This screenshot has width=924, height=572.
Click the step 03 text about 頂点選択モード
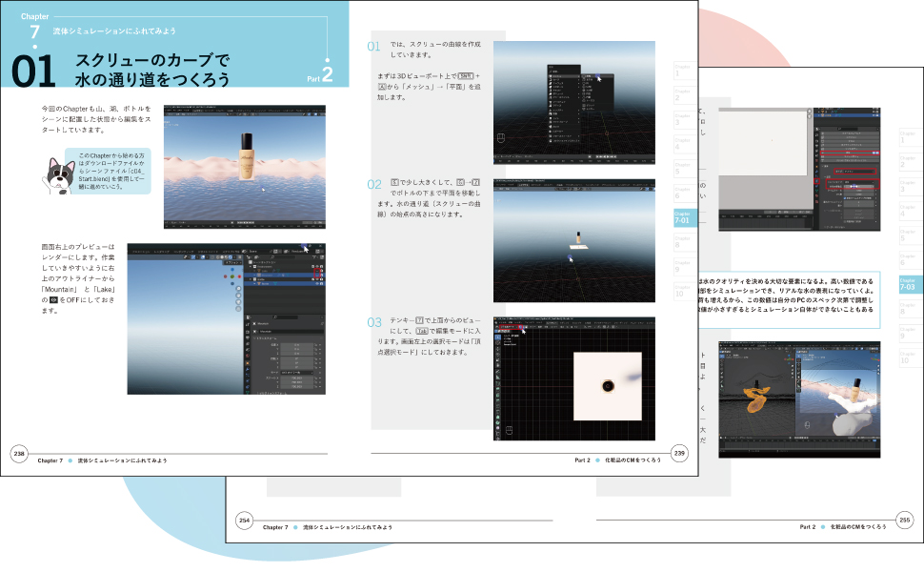(x=429, y=337)
